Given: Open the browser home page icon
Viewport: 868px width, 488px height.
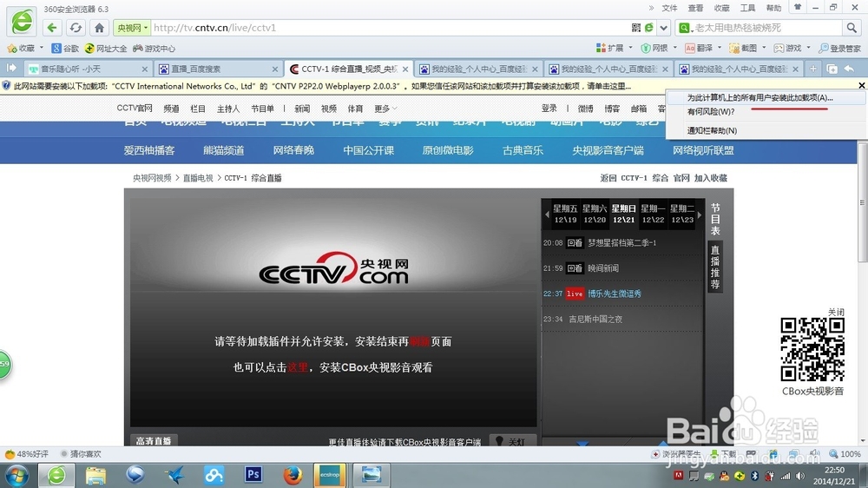Looking at the screenshot, I should (99, 28).
